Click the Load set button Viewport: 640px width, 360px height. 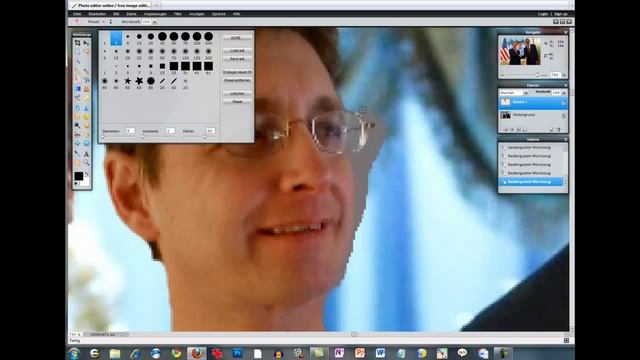tap(237, 51)
